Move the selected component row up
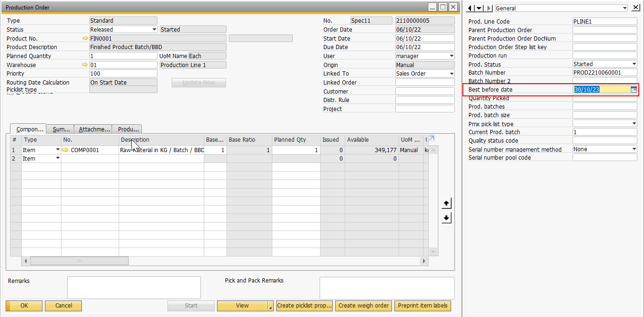The image size is (644, 317). point(446,203)
